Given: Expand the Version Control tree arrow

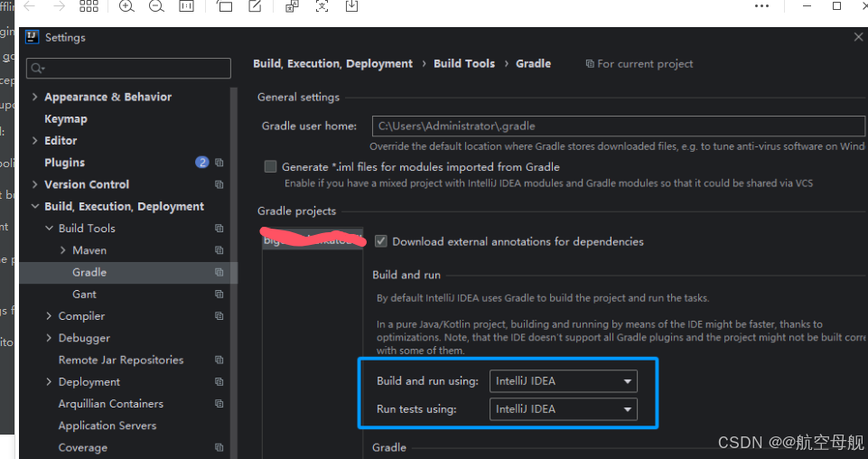Looking at the screenshot, I should 35,184.
